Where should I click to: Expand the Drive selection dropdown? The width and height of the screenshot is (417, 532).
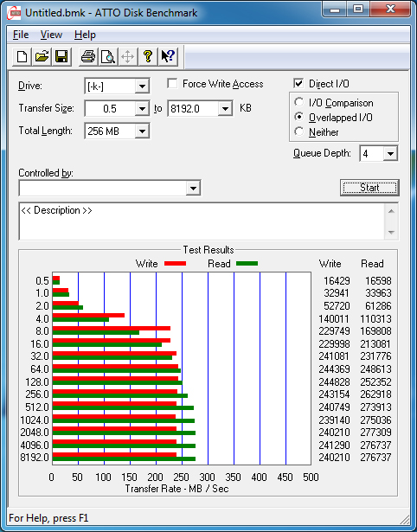pyautogui.click(x=142, y=87)
